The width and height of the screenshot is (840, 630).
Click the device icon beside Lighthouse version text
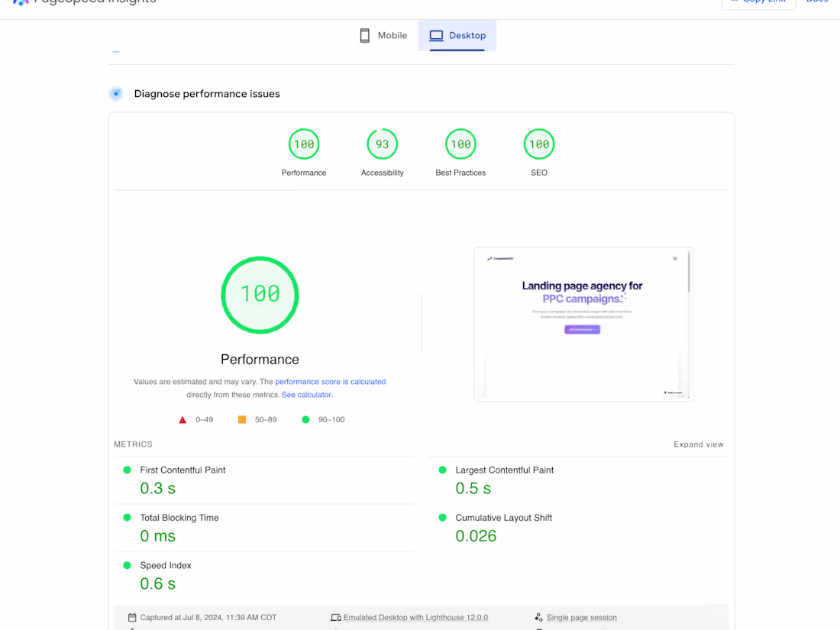pos(335,617)
